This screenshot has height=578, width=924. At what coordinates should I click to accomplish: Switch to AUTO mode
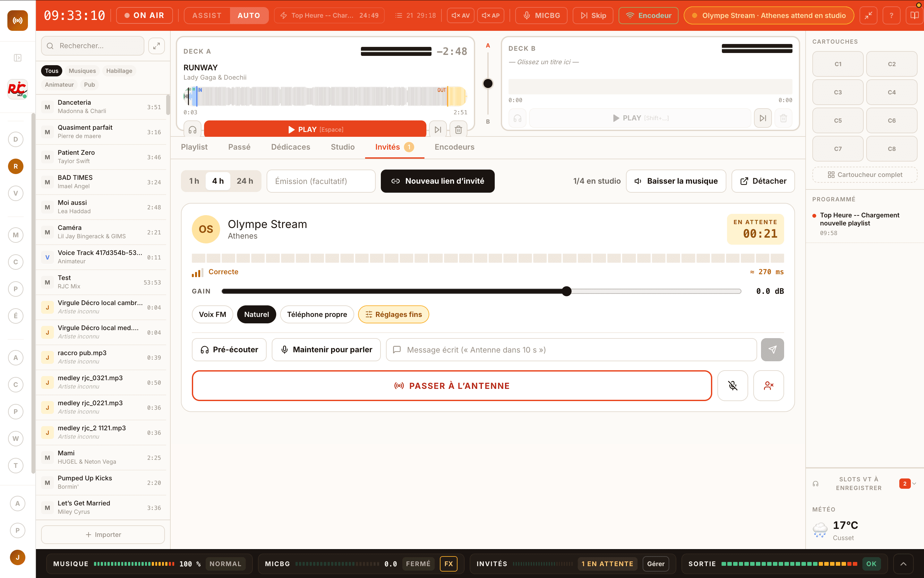[x=249, y=15]
